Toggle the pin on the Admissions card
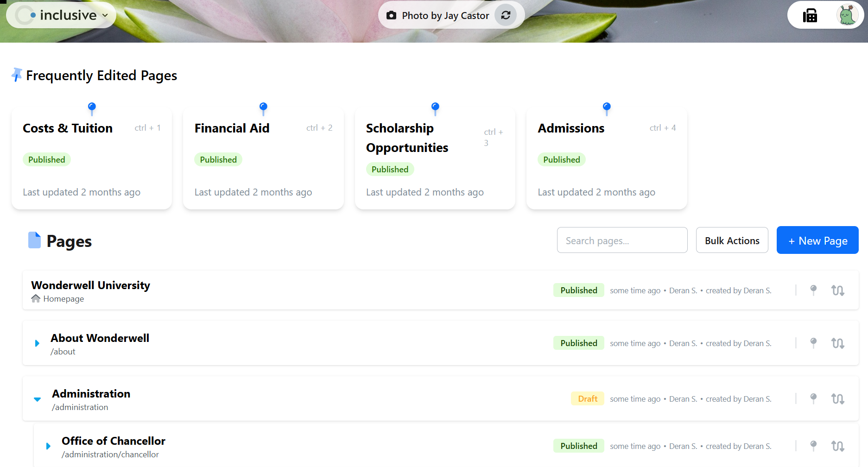The height and width of the screenshot is (467, 868). [606, 107]
